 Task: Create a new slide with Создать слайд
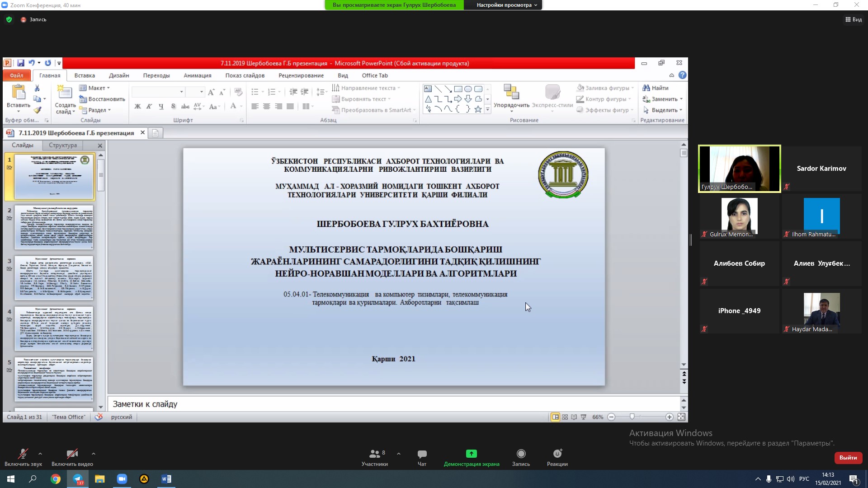click(65, 99)
